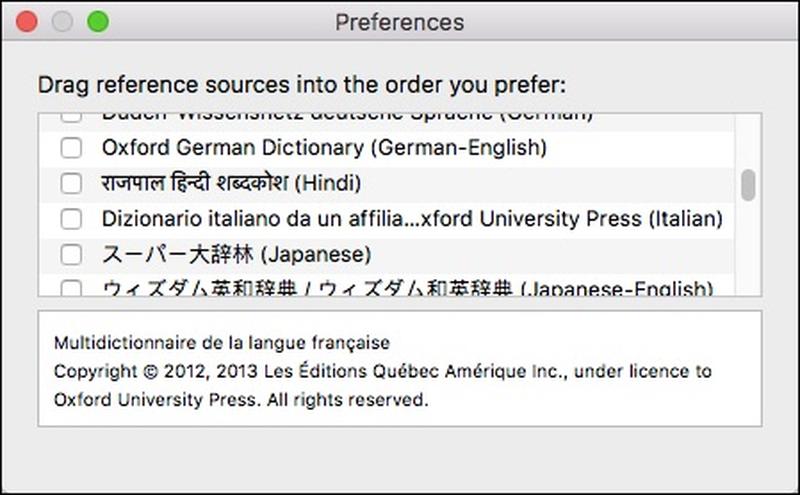This screenshot has height=495, width=800.
Task: Close the Preferences window
Action: (x=27, y=22)
